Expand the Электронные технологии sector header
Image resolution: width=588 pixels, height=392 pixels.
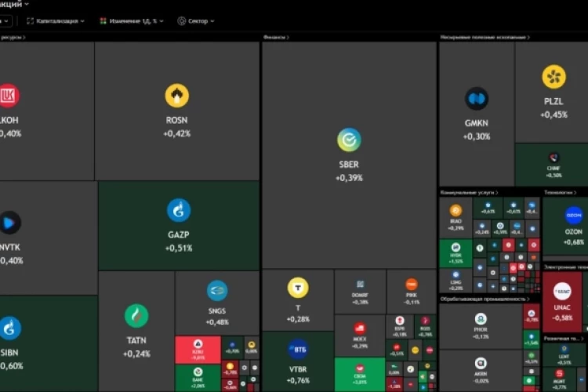[x=565, y=267]
